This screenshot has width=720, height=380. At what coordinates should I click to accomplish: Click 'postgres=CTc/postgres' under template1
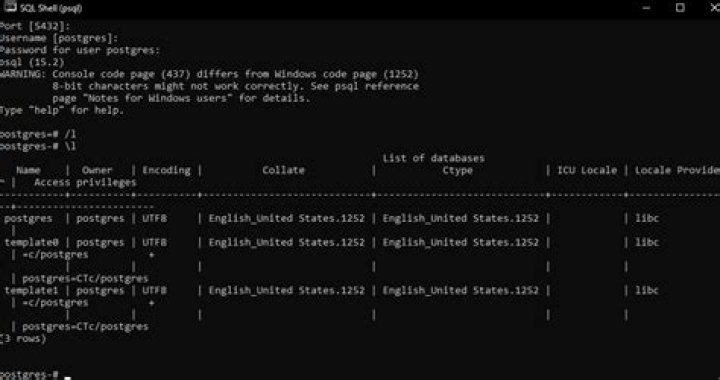point(85,327)
